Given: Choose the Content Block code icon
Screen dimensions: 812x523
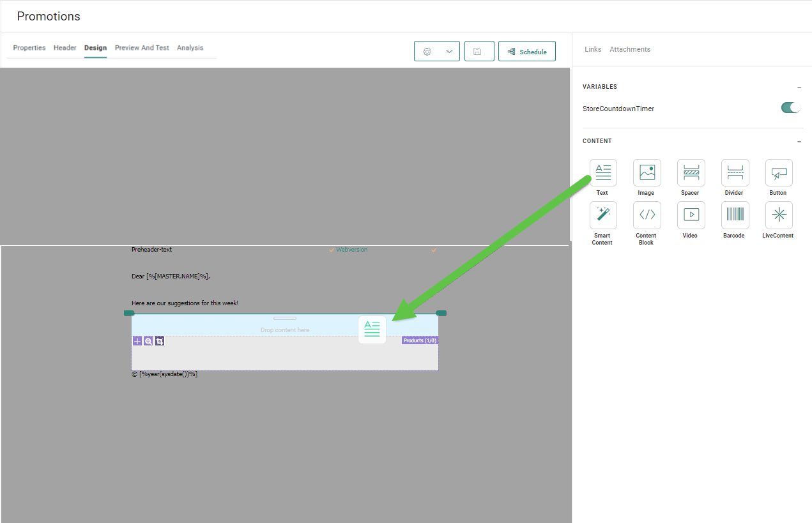Looking at the screenshot, I should [647, 215].
